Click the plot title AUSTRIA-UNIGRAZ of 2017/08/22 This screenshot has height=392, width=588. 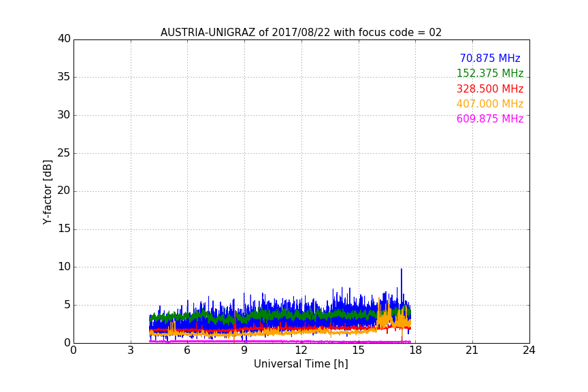(x=301, y=32)
